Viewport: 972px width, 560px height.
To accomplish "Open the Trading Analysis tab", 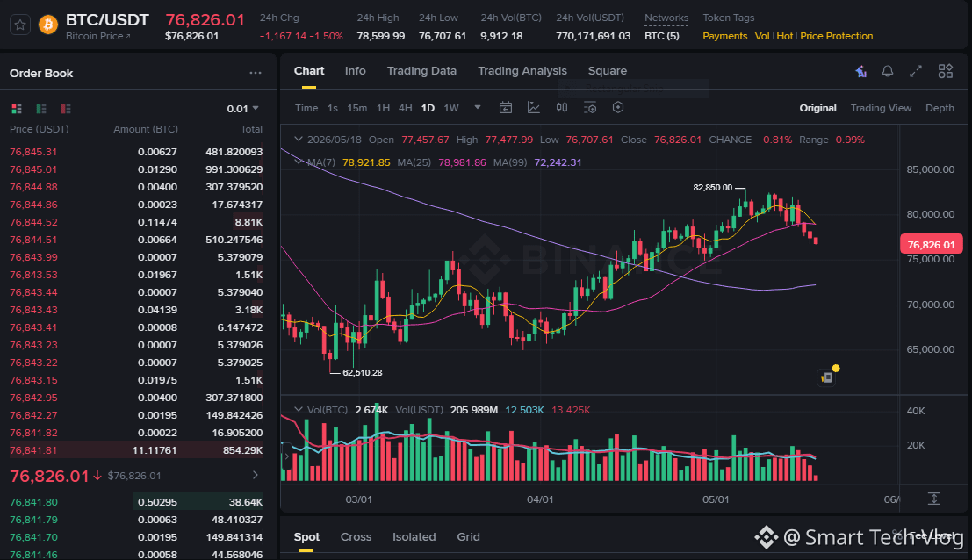I will pyautogui.click(x=522, y=70).
